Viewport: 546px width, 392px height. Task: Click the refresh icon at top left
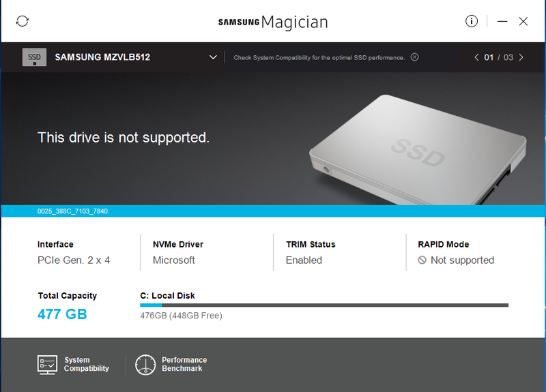pyautogui.click(x=23, y=21)
